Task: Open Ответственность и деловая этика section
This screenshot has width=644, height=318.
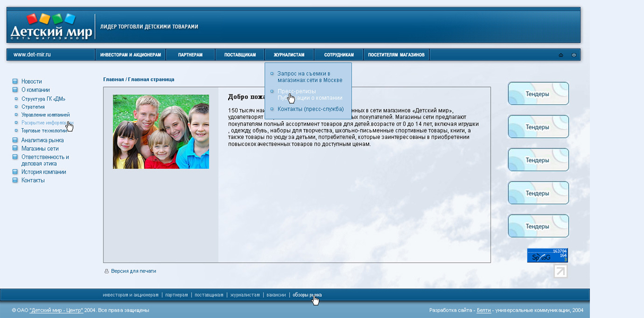Action: [x=45, y=161]
